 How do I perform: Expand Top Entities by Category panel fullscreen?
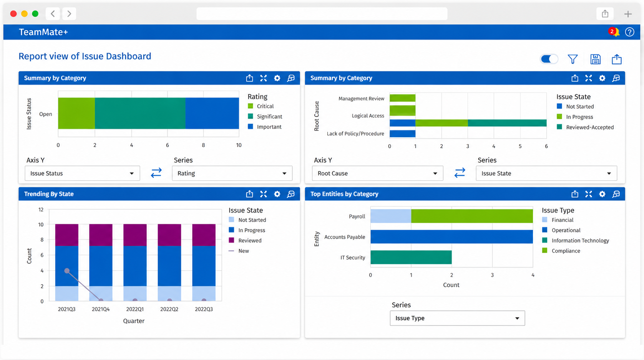coord(589,194)
